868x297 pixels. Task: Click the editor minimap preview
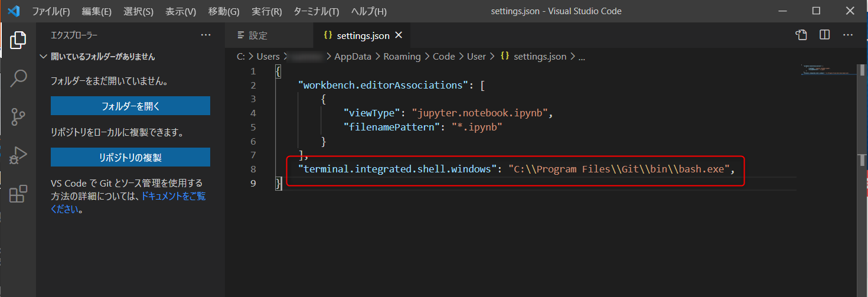tap(828, 70)
